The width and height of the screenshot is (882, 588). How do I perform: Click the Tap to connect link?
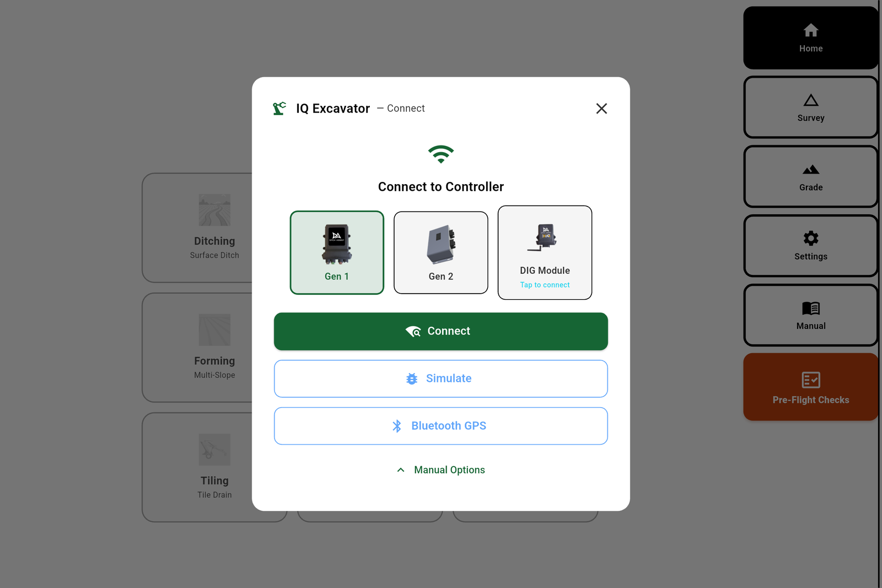pyautogui.click(x=545, y=285)
